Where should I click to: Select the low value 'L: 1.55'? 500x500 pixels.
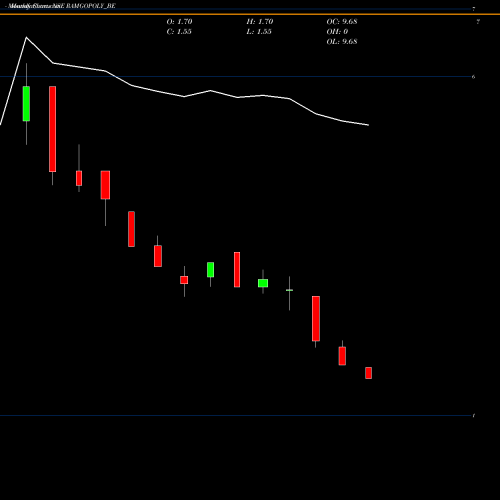point(259,32)
